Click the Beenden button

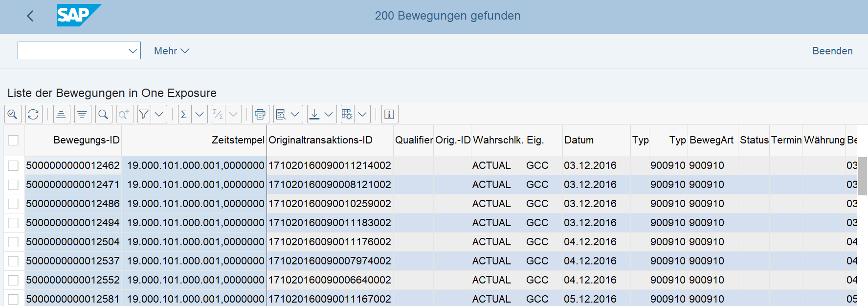tap(832, 51)
